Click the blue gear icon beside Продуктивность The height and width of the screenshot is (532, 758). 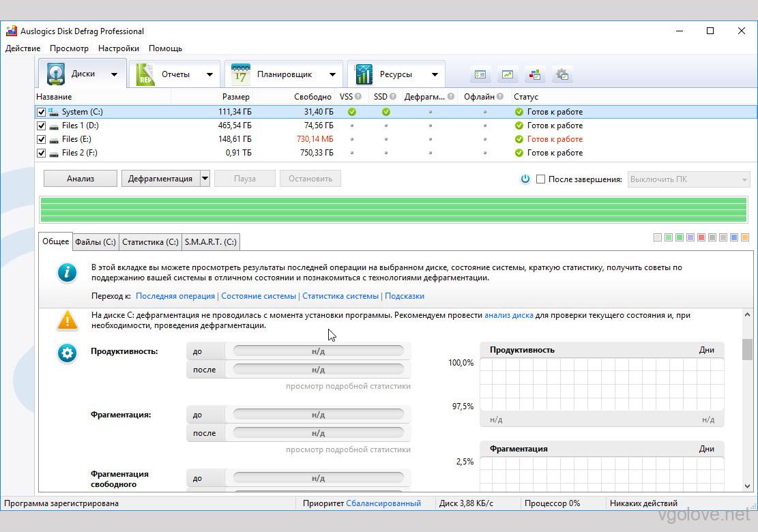[x=67, y=353]
